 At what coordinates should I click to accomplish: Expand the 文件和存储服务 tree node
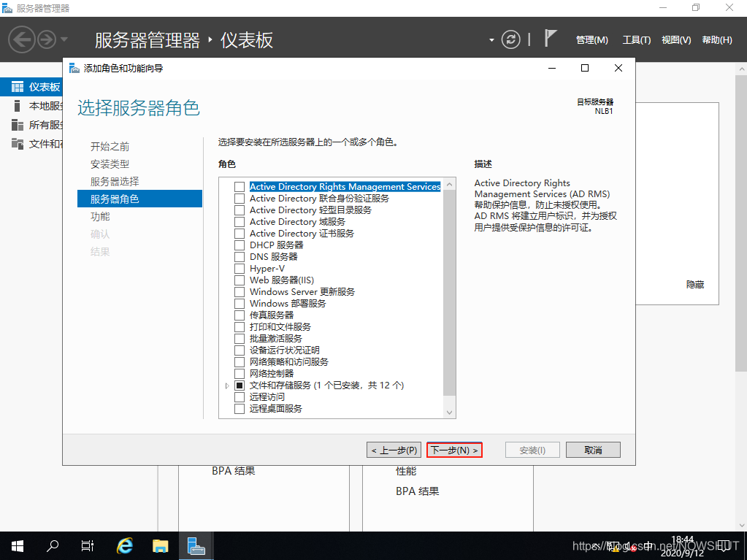tap(227, 386)
